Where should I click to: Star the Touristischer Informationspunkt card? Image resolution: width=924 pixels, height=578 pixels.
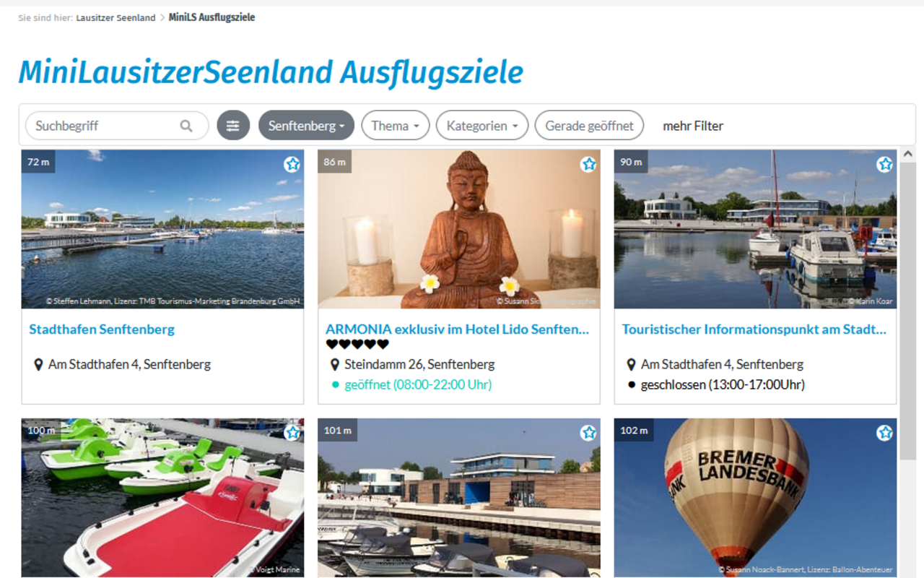tap(885, 165)
